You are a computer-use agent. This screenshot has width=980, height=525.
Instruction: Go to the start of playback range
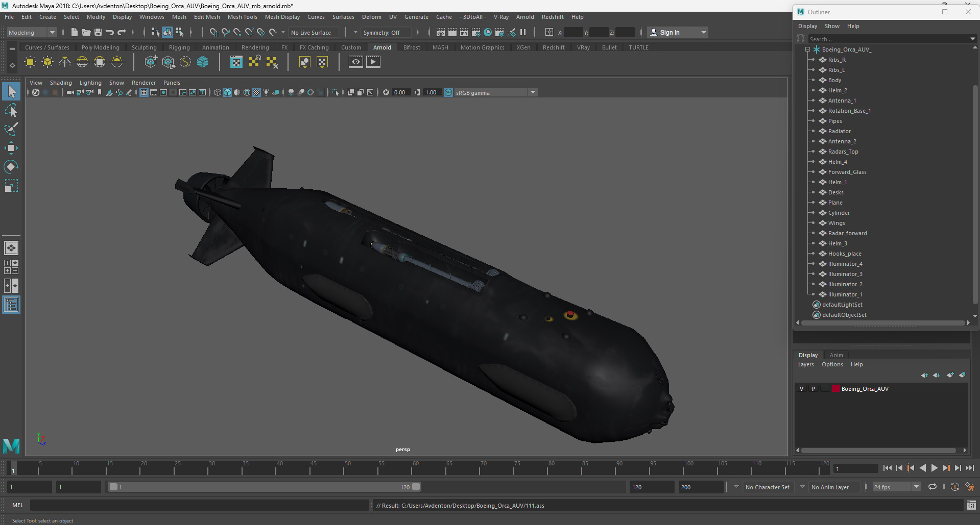[888, 468]
